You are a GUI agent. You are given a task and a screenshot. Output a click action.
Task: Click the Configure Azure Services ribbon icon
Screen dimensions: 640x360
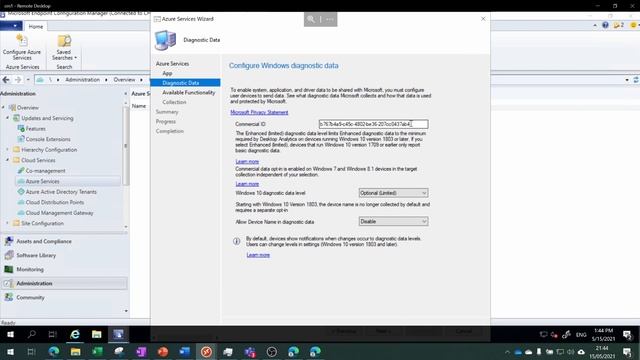pyautogui.click(x=22, y=41)
